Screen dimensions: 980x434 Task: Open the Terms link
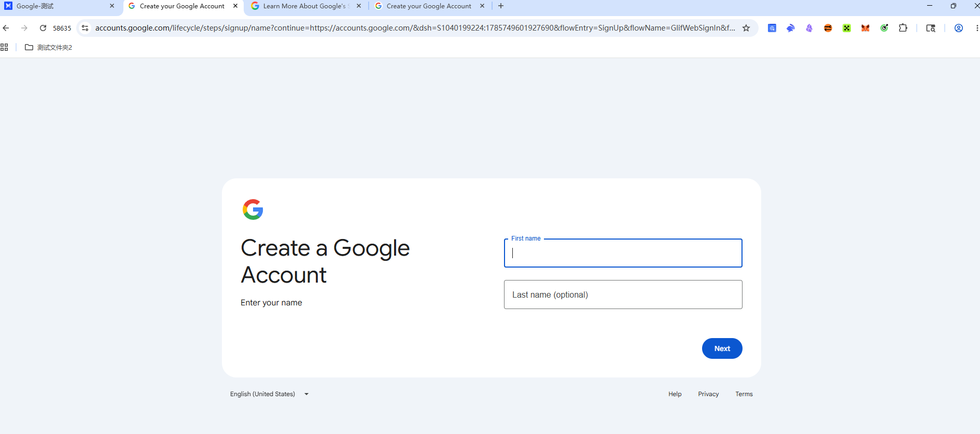click(x=744, y=394)
